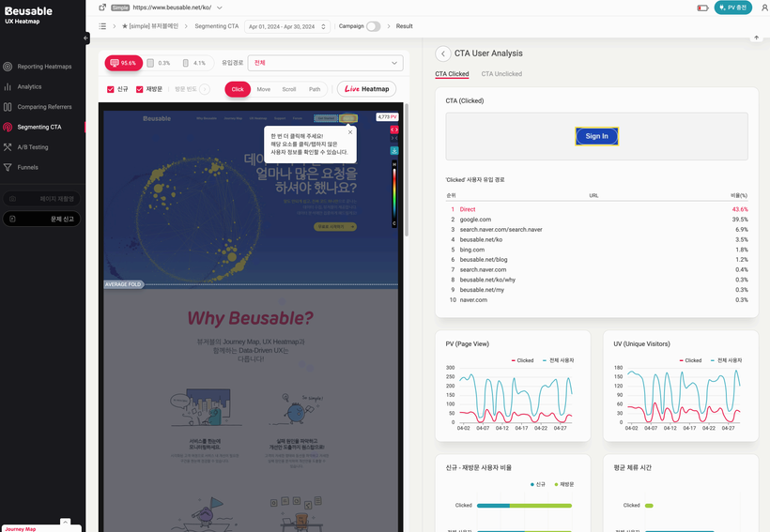Image resolution: width=770 pixels, height=532 pixels.
Task: Open the date range Apr 01 - Apr 30 picker
Action: [x=287, y=26]
